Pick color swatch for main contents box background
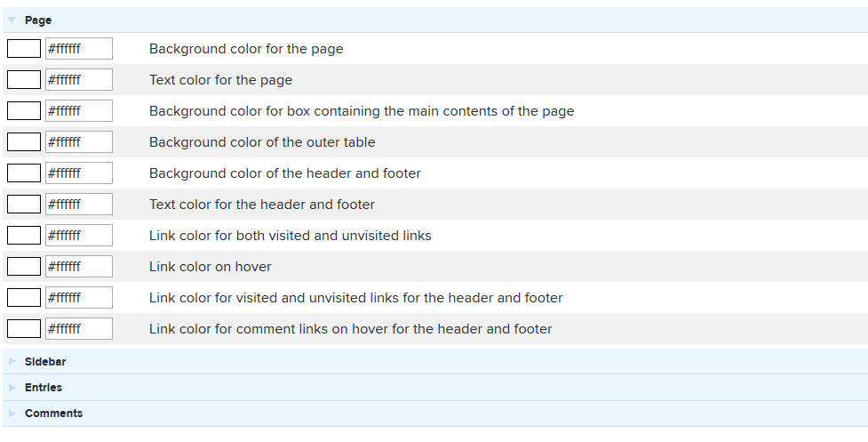The height and width of the screenshot is (442, 868). click(x=24, y=111)
